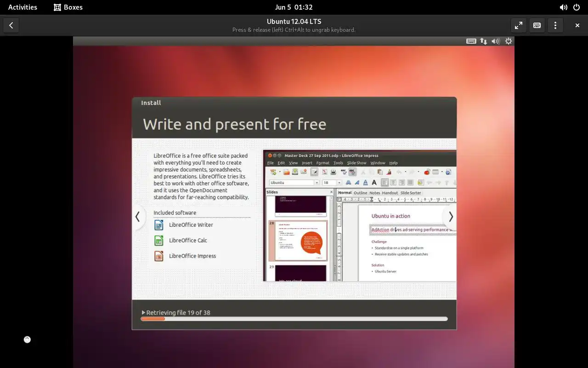Image resolution: width=588 pixels, height=368 pixels.
Task: Click the Export as PDF icon in Impress
Action: 325,172
